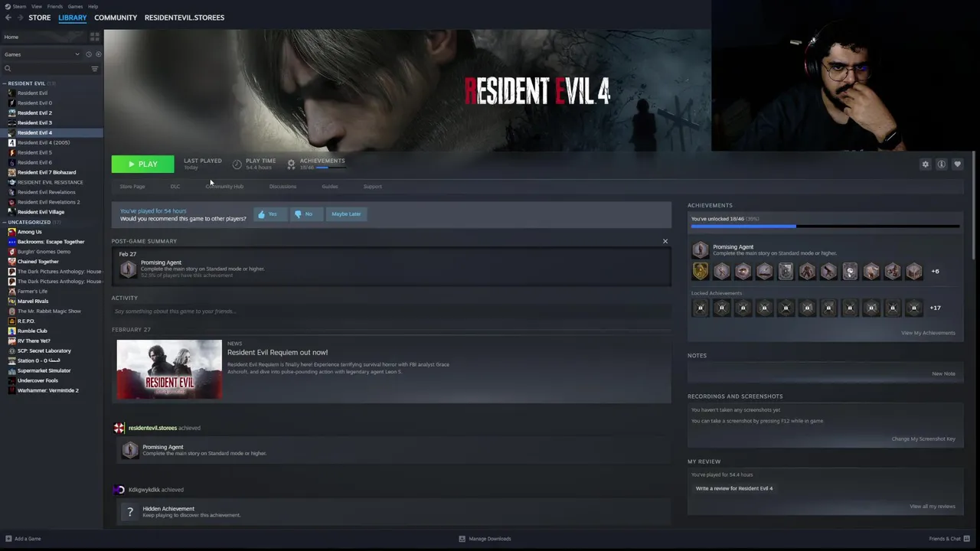Open the RESIDENTEVIL.STOREES profile tab
The image size is (980, 551).
coord(185,18)
